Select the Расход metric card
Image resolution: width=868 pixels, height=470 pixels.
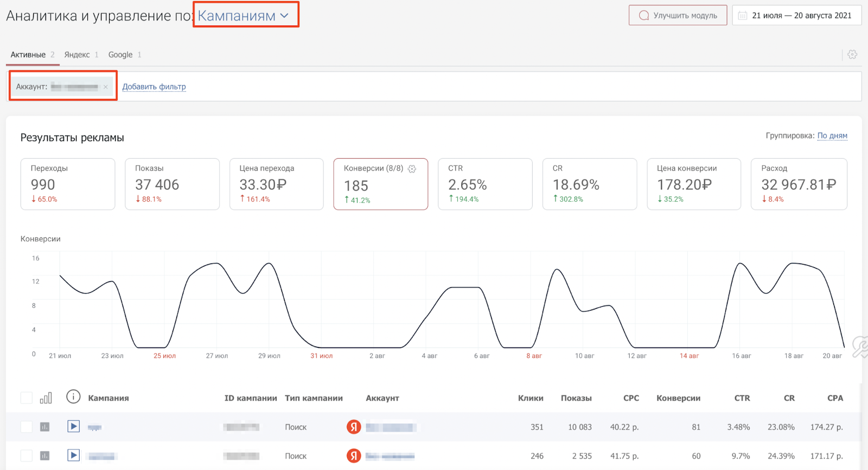coord(799,184)
